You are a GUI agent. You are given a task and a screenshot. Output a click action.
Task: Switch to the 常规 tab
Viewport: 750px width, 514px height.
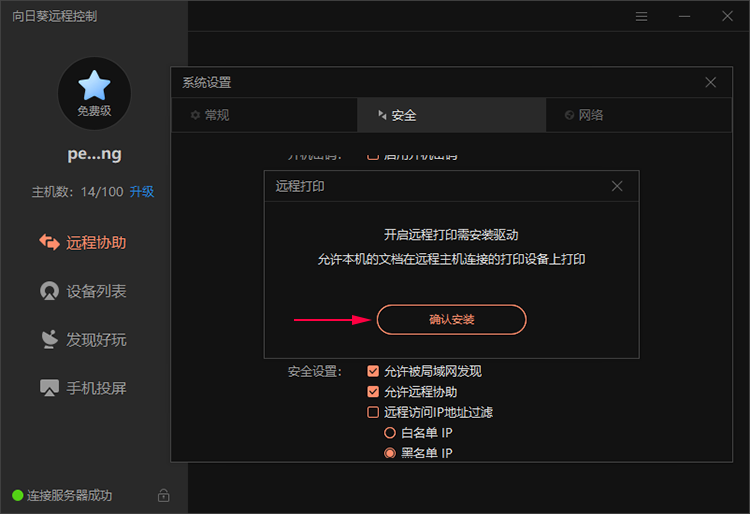264,115
